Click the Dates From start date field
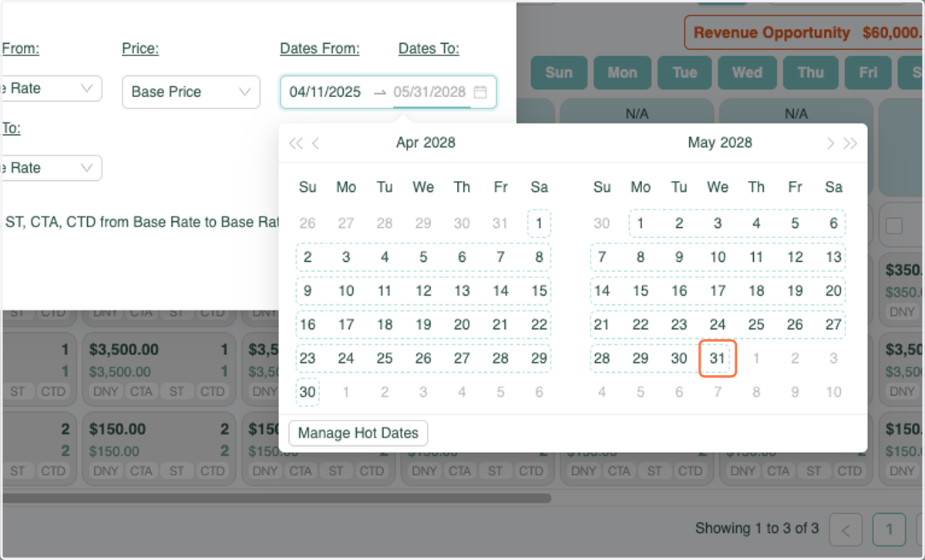The image size is (925, 560). [325, 92]
